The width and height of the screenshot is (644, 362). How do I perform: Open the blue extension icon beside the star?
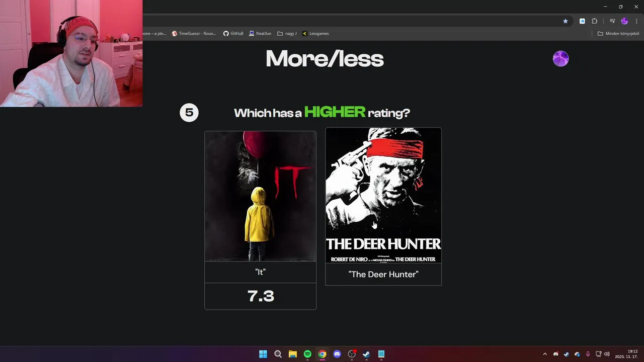pyautogui.click(x=582, y=21)
